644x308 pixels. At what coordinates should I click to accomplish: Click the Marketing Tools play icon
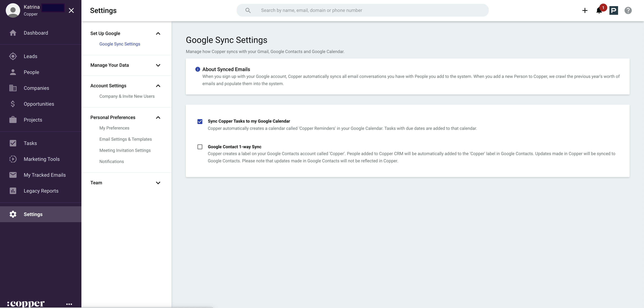[13, 159]
